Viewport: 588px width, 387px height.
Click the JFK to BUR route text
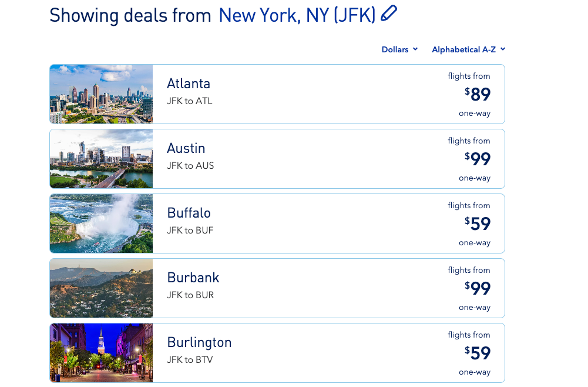[190, 295]
